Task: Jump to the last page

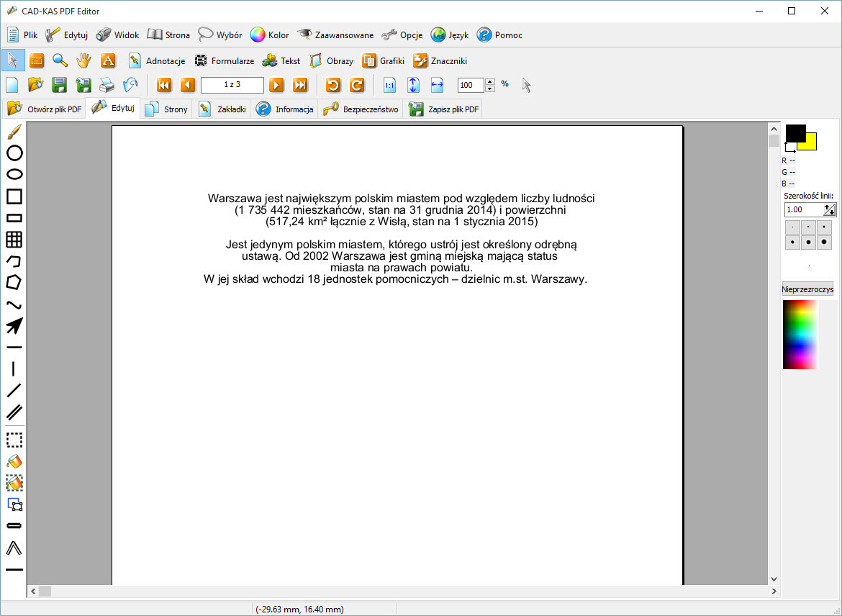Action: pyautogui.click(x=300, y=85)
